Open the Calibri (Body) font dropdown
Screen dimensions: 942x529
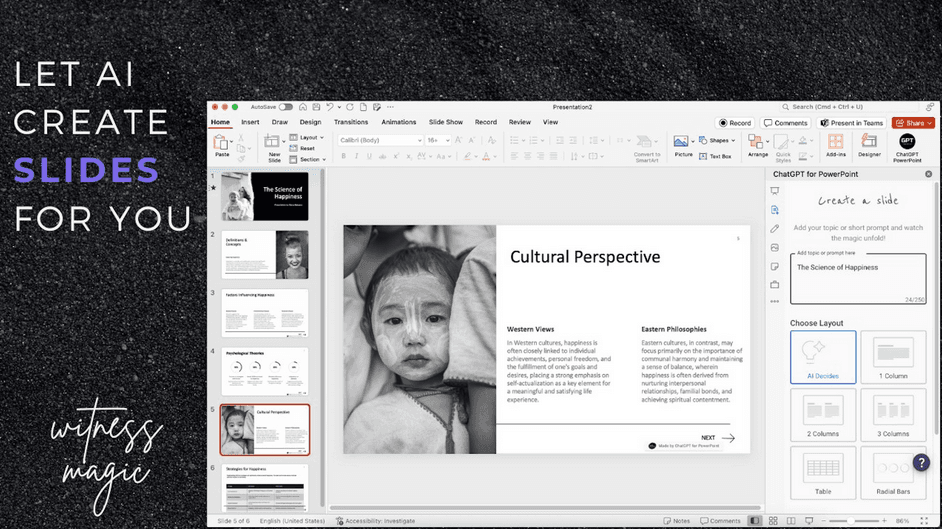(x=380, y=140)
